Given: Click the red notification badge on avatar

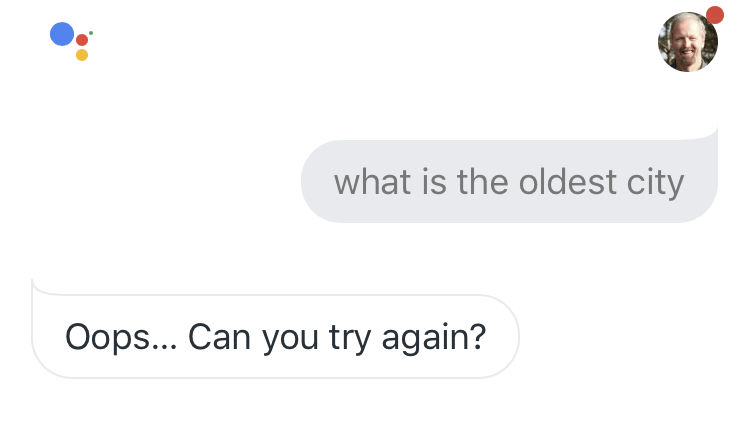Looking at the screenshot, I should point(714,14).
